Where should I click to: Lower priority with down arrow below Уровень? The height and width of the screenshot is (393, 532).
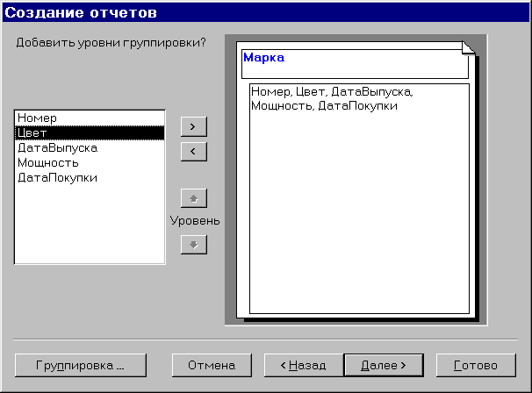pyautogui.click(x=194, y=245)
